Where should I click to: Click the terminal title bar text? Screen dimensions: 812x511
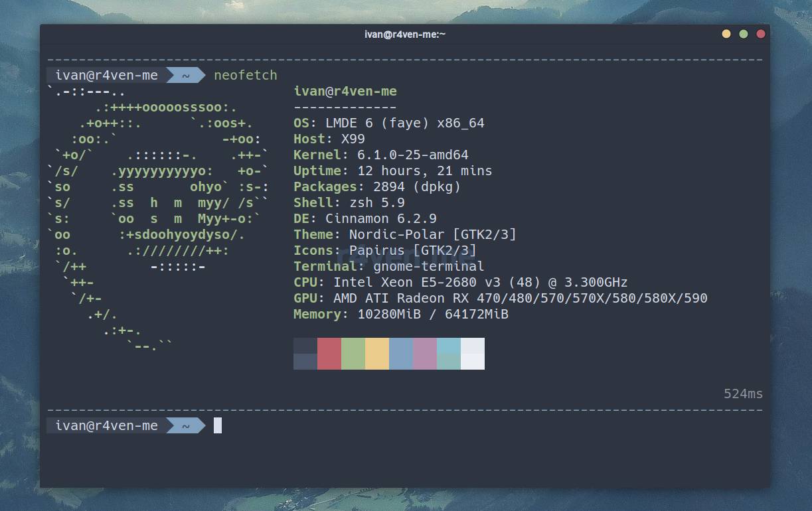(405, 34)
